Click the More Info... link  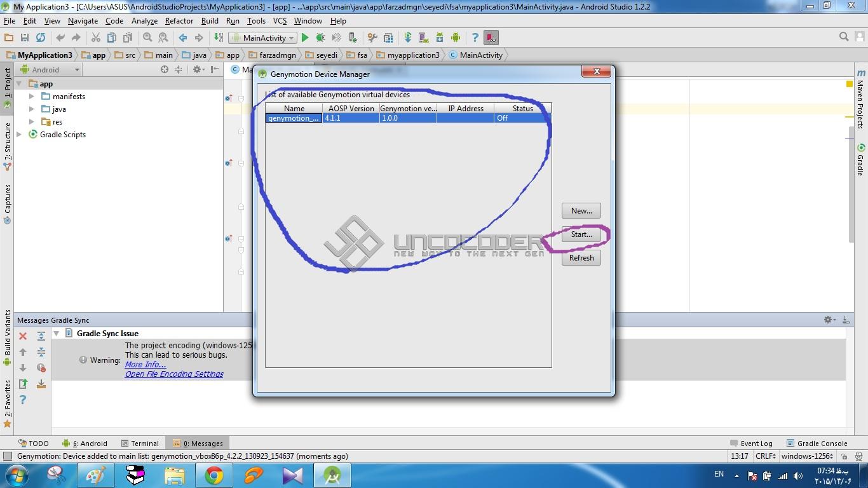coord(146,365)
